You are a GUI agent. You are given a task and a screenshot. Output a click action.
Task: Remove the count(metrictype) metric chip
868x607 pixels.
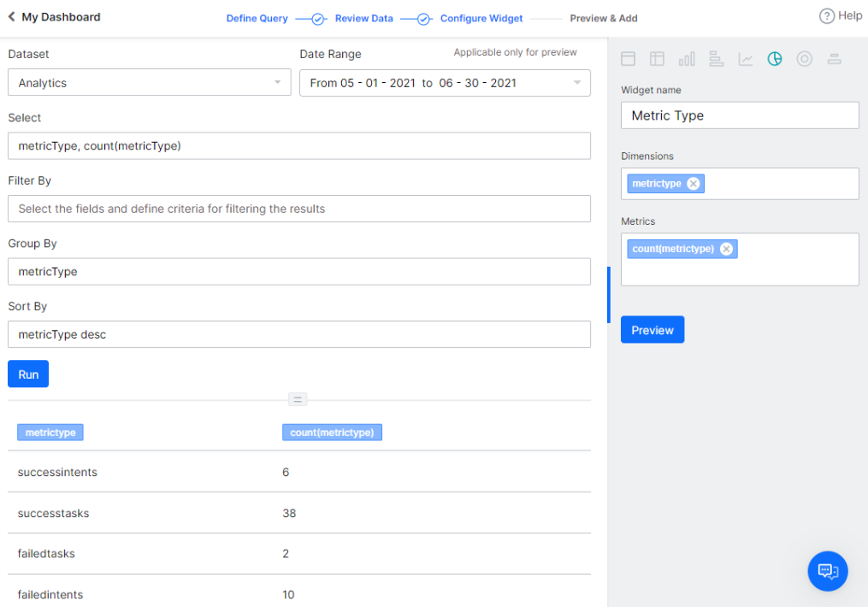(726, 249)
